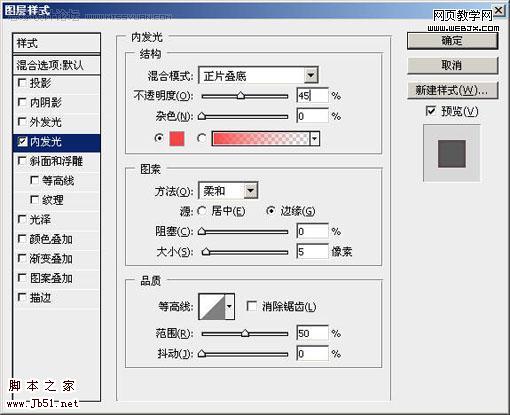This screenshot has height=415, width=510.
Task: Click the 范围 range slider handle
Action: 245,333
